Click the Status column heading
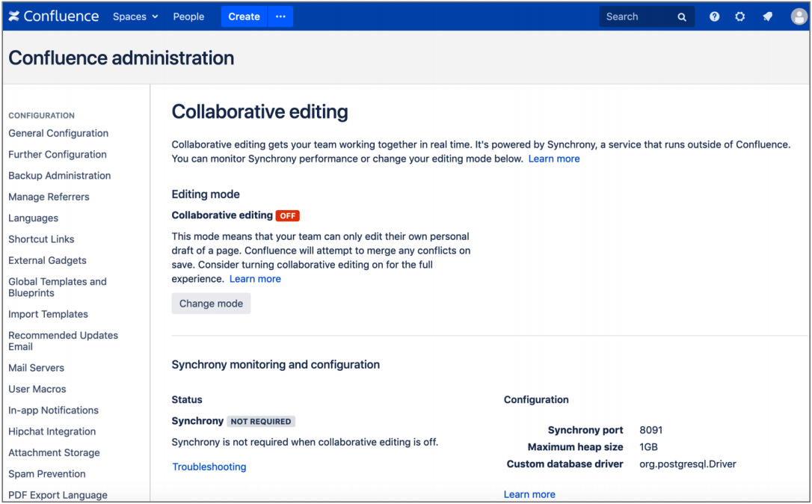This screenshot has height=504, width=812. click(x=187, y=400)
